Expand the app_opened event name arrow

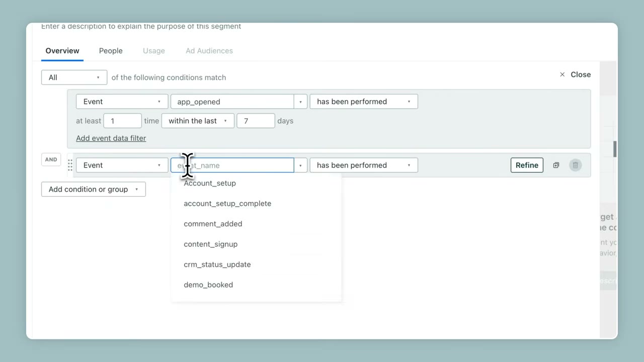point(300,102)
